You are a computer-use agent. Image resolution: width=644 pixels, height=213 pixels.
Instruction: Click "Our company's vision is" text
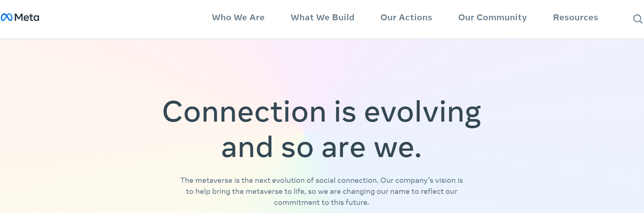point(421,180)
